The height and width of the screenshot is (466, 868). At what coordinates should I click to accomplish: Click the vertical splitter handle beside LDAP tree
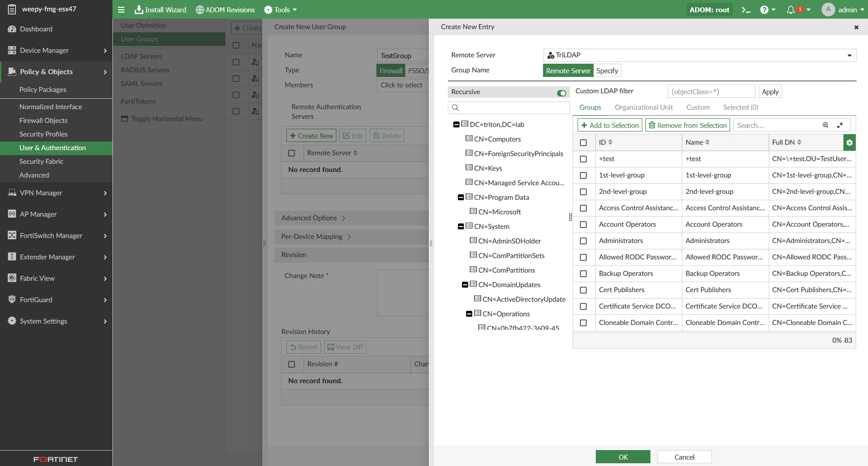570,217
